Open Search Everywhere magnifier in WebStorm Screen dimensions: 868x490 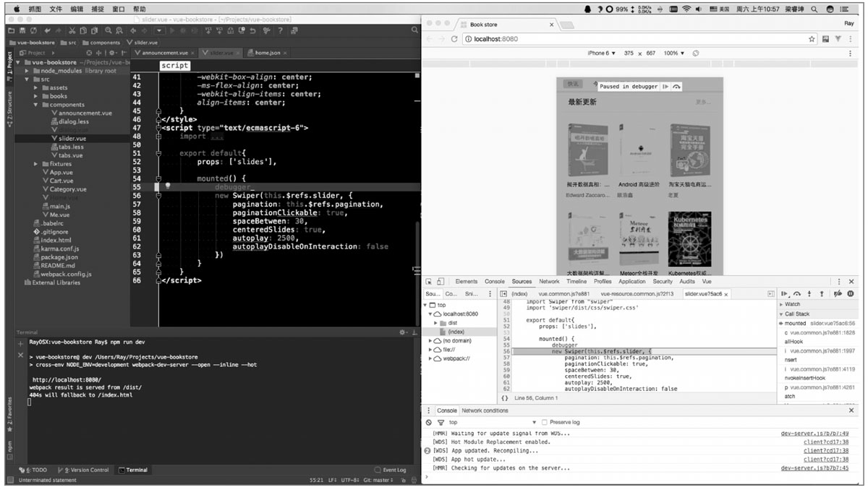(x=414, y=30)
